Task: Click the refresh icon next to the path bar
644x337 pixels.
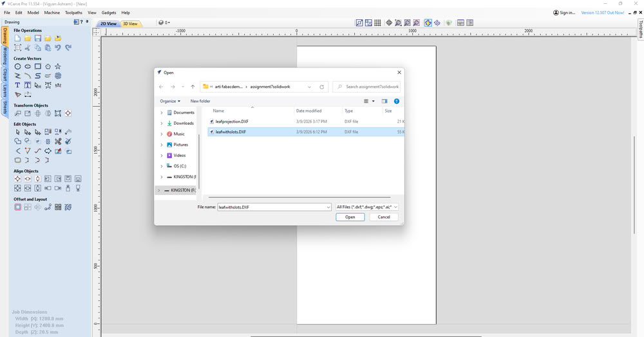Action: (321, 87)
